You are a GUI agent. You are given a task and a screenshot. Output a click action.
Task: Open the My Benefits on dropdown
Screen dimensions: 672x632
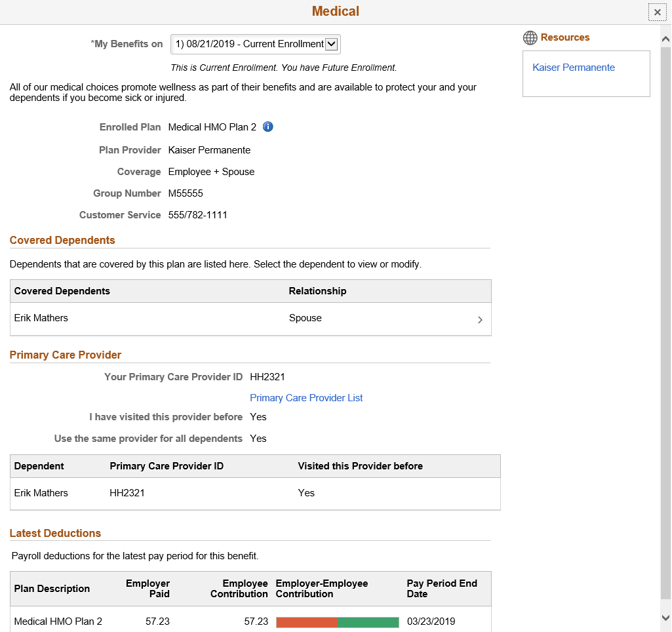255,45
